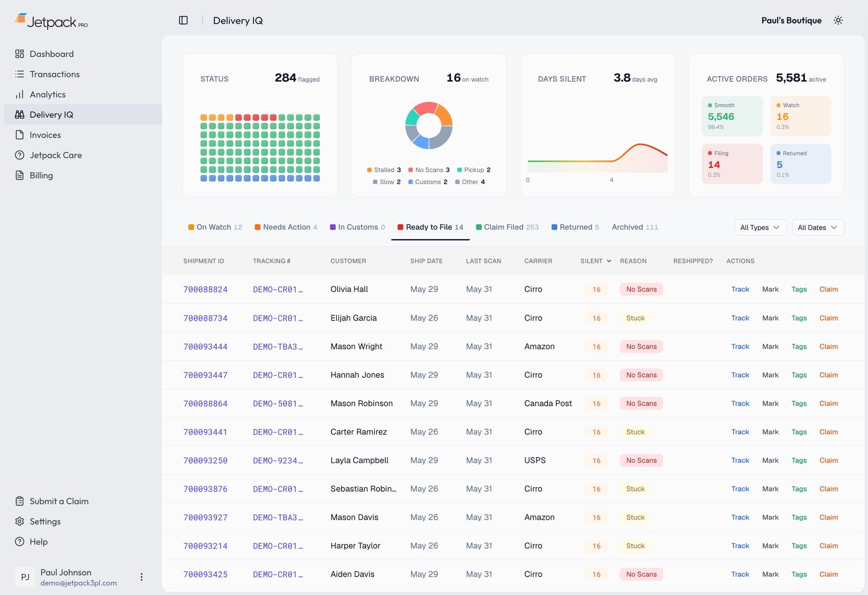Open Tags for Hannah Jones

click(799, 375)
